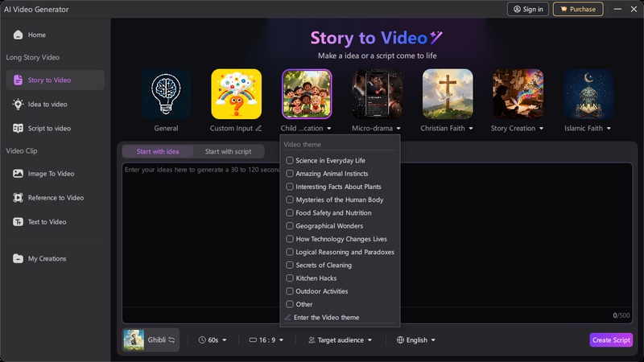Expand the Micro-drama dropdown arrow
Viewport: 644px width, 362px height.
tap(398, 129)
